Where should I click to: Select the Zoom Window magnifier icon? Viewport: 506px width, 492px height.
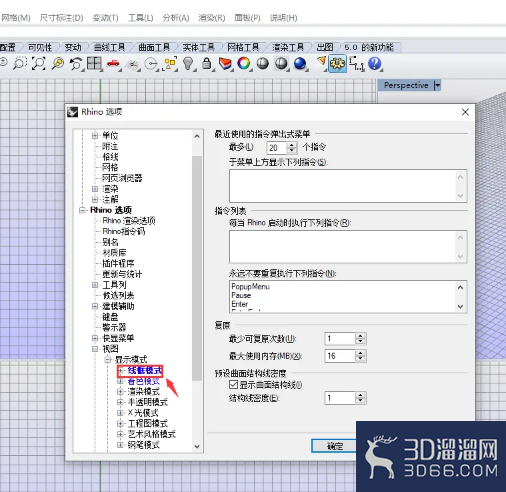[x=20, y=63]
